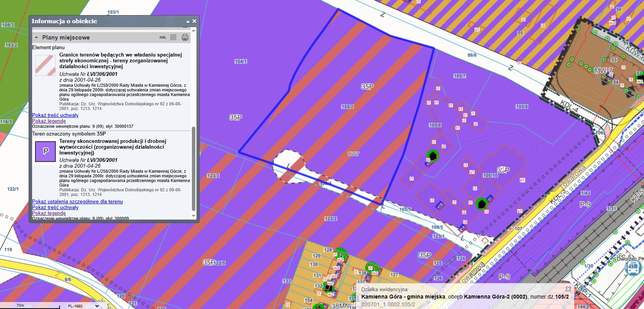Click first Pokaż legendę link
Viewport: 644px width, 309px height.
pyautogui.click(x=49, y=121)
